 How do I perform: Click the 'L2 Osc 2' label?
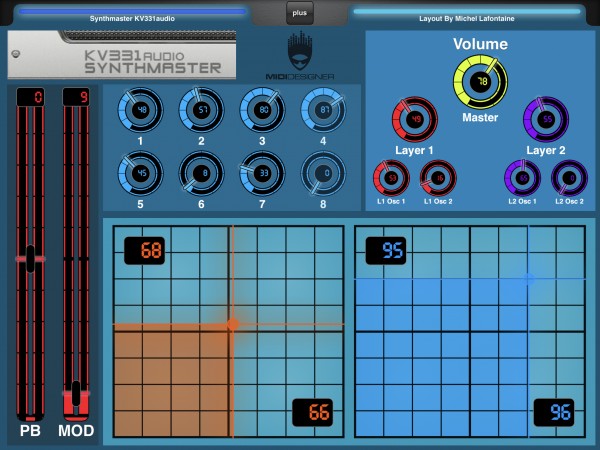(x=569, y=201)
